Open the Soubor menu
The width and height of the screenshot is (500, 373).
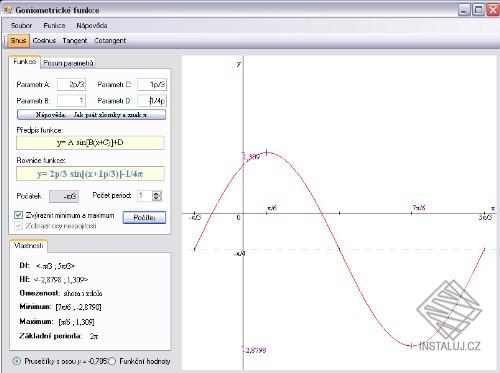pos(21,25)
